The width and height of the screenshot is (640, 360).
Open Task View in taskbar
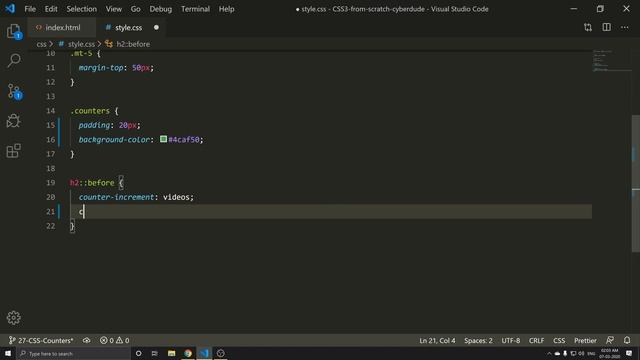pos(155,353)
